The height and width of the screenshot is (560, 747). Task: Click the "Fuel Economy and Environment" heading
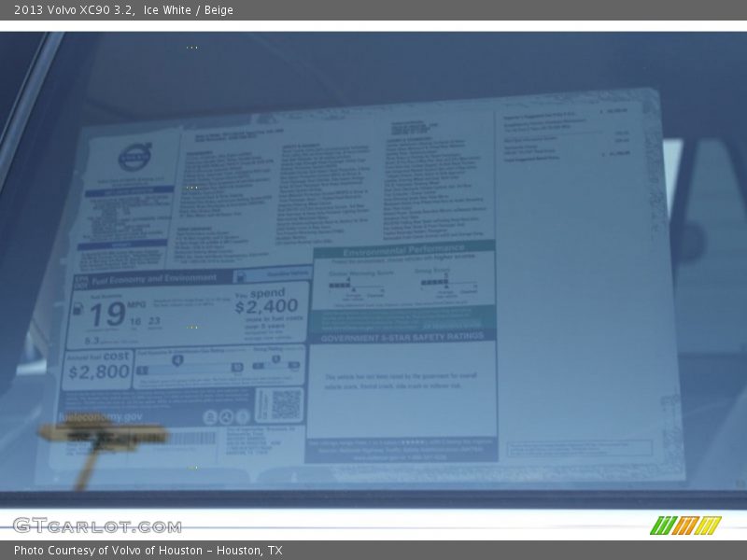(154, 279)
